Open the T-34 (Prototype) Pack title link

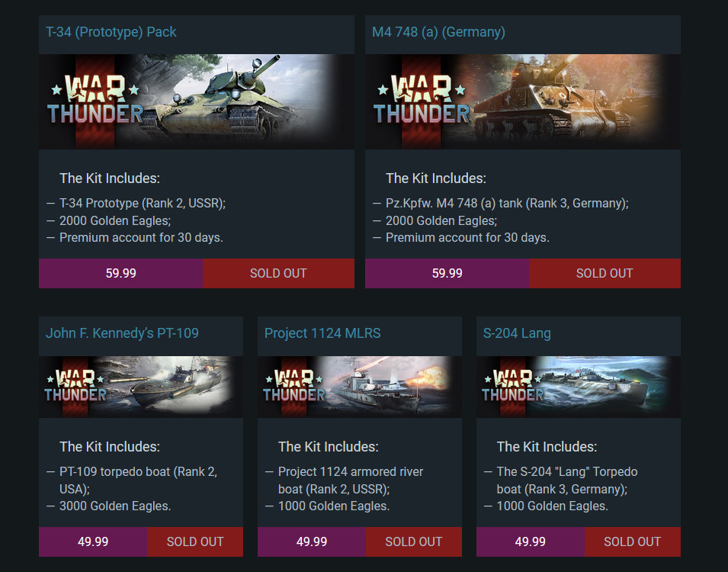click(111, 32)
